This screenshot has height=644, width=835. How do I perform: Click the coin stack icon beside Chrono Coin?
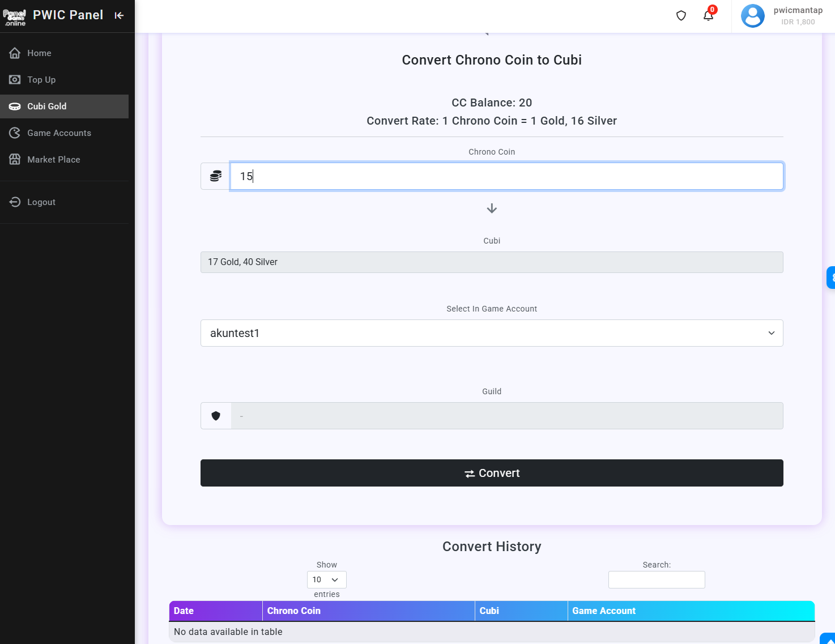point(215,176)
